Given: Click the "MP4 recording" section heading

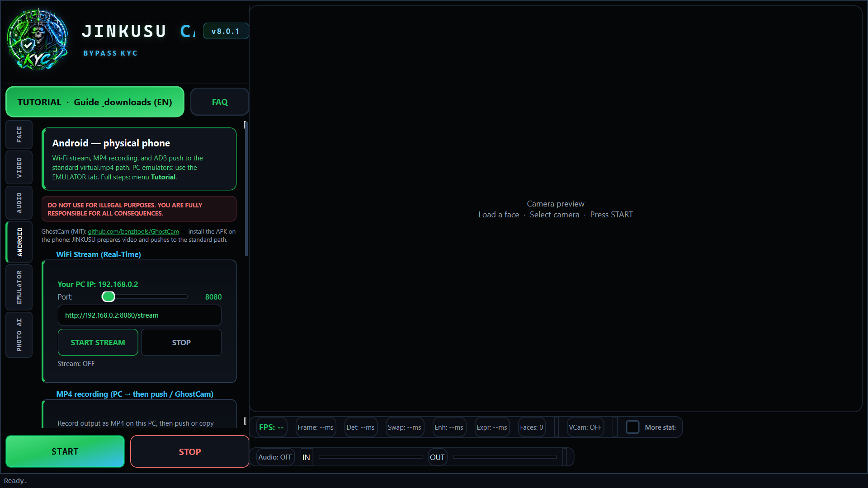Looking at the screenshot, I should pos(135,394).
